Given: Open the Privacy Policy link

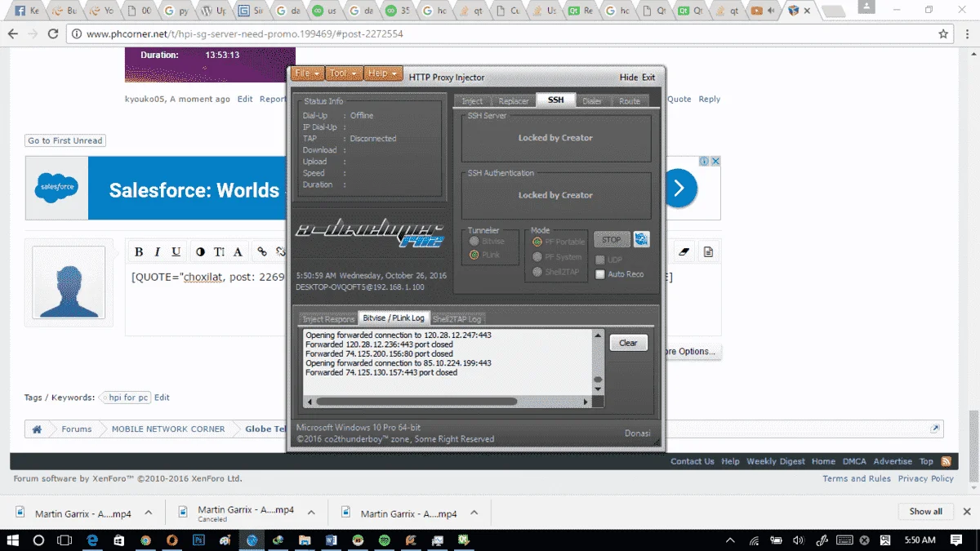Looking at the screenshot, I should click(925, 478).
